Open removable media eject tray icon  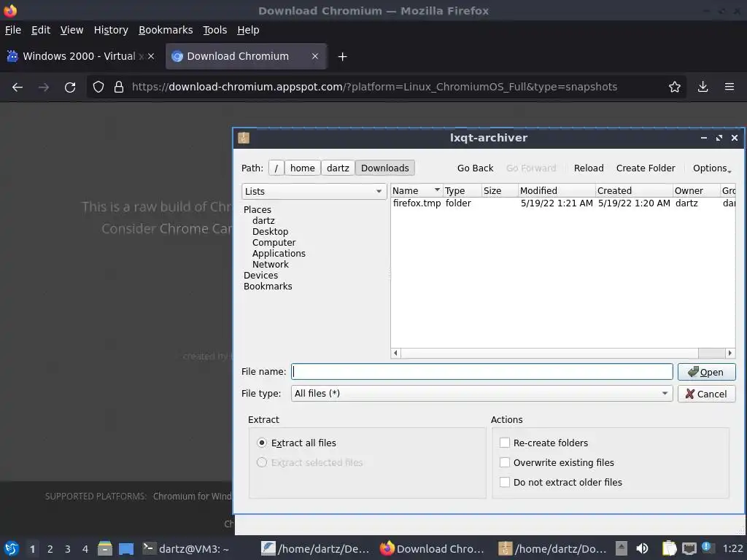(x=621, y=548)
